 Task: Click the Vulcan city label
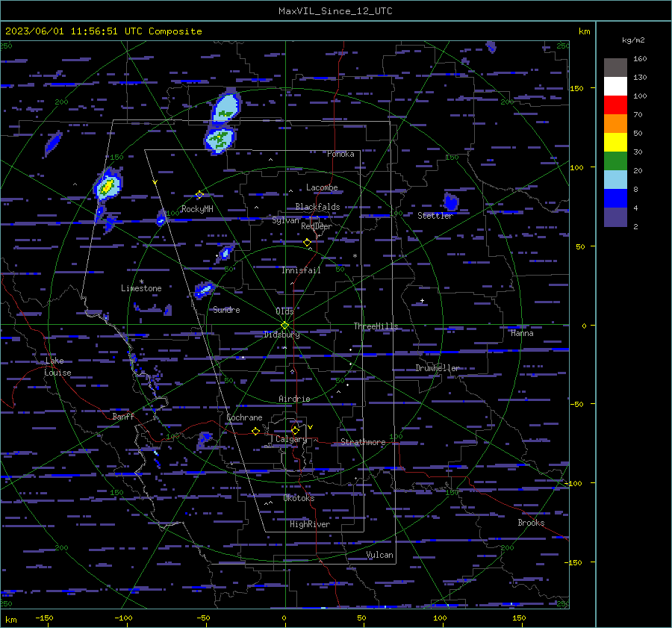point(379,555)
